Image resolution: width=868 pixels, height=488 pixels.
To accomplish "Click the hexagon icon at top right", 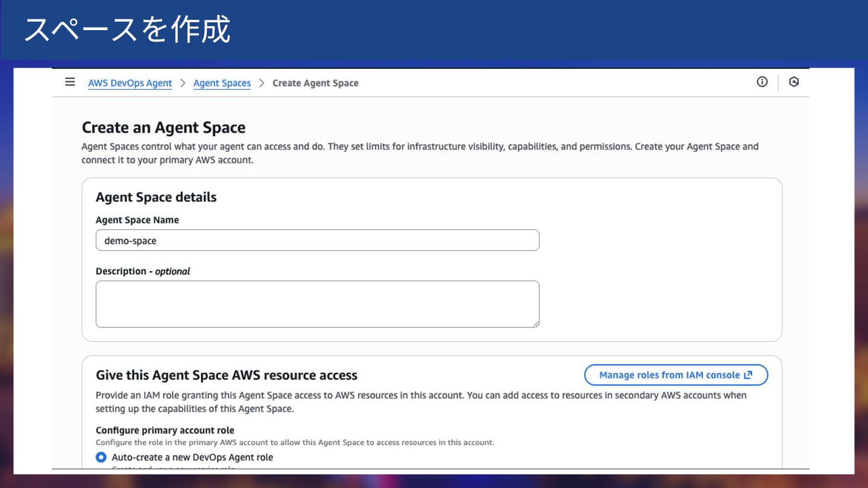I will 794,82.
